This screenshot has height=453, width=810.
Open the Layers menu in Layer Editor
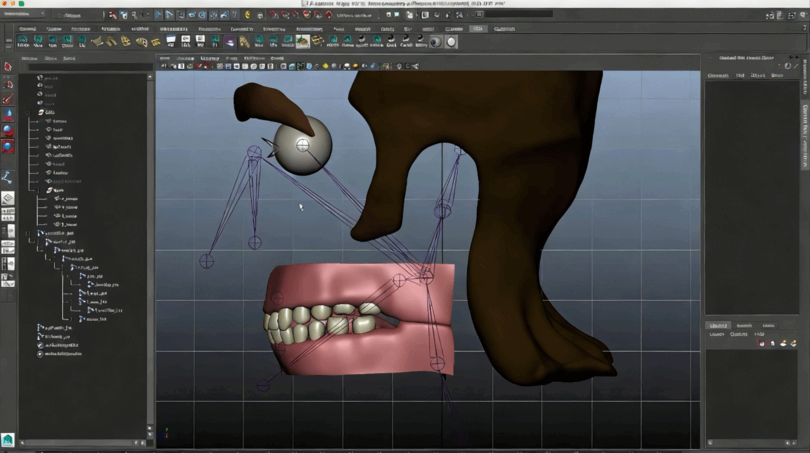(x=717, y=335)
